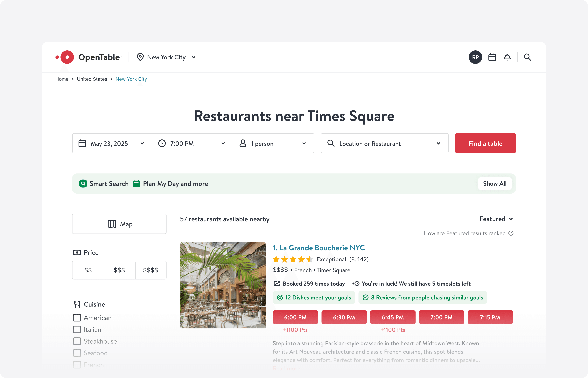The height and width of the screenshot is (378, 588).
Task: Expand the New York City location dropdown
Action: 166,57
